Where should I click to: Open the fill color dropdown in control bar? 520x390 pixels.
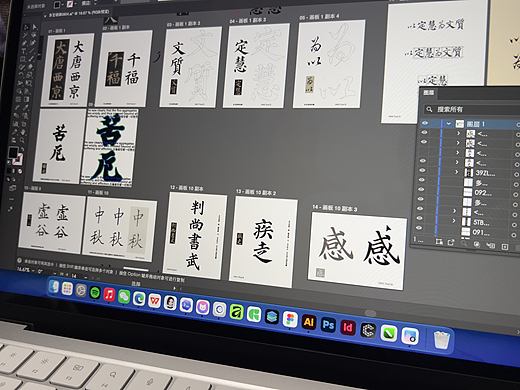pos(63,5)
